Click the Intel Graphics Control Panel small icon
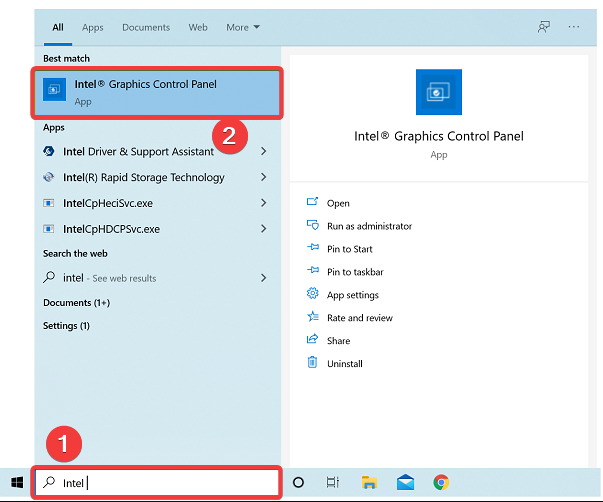 pos(54,89)
